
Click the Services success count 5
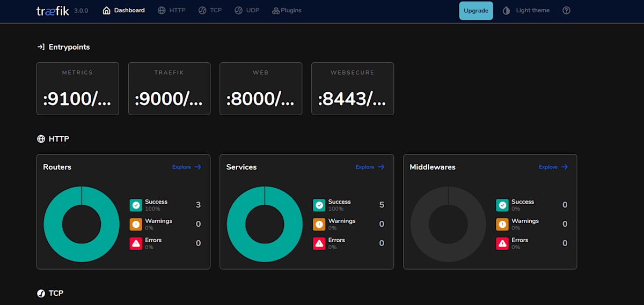click(x=382, y=205)
